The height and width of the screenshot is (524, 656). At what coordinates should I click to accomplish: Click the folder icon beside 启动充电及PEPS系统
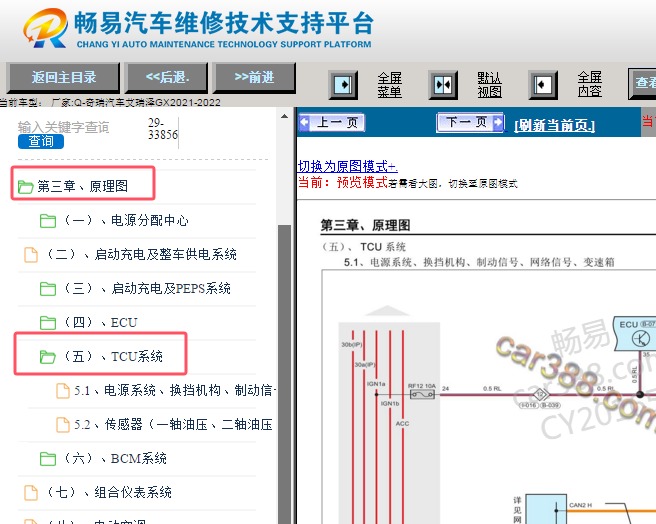point(48,289)
